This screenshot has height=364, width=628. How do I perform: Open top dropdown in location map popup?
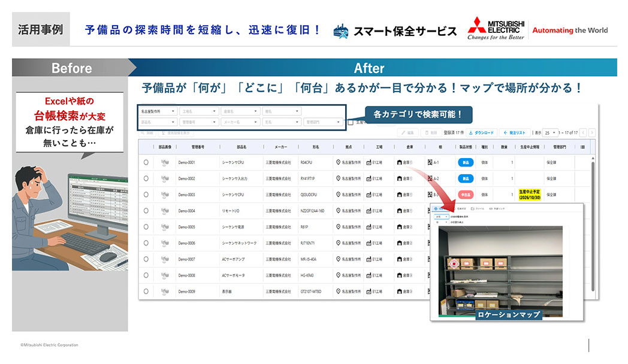point(442,216)
